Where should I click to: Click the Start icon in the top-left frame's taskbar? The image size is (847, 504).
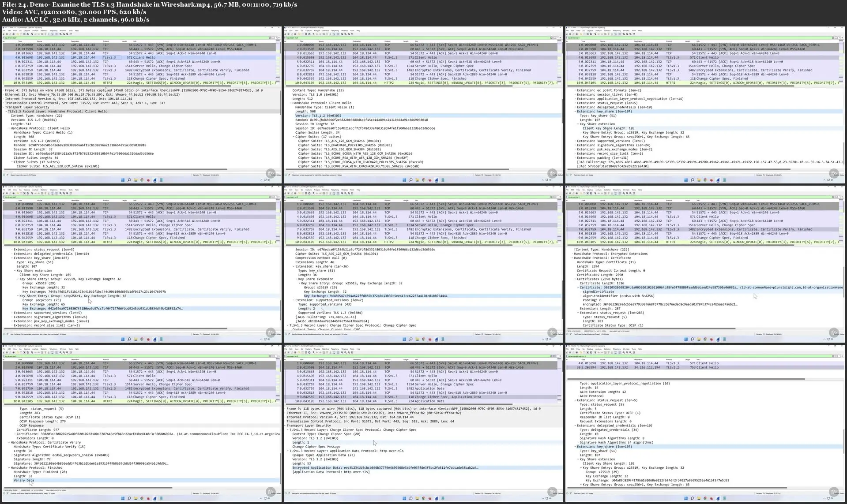[x=123, y=180]
